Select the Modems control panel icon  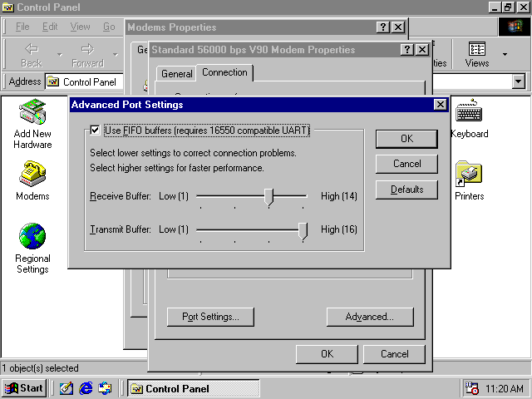click(x=32, y=174)
